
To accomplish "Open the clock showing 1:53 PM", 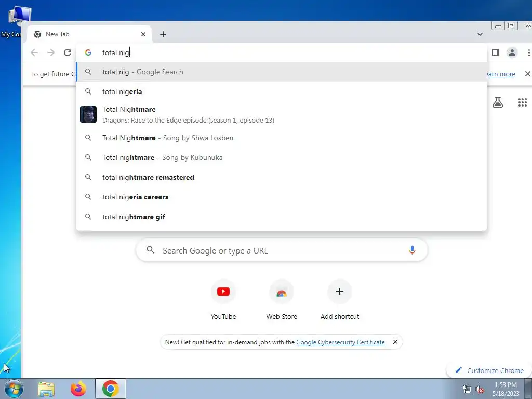I will pyautogui.click(x=506, y=389).
